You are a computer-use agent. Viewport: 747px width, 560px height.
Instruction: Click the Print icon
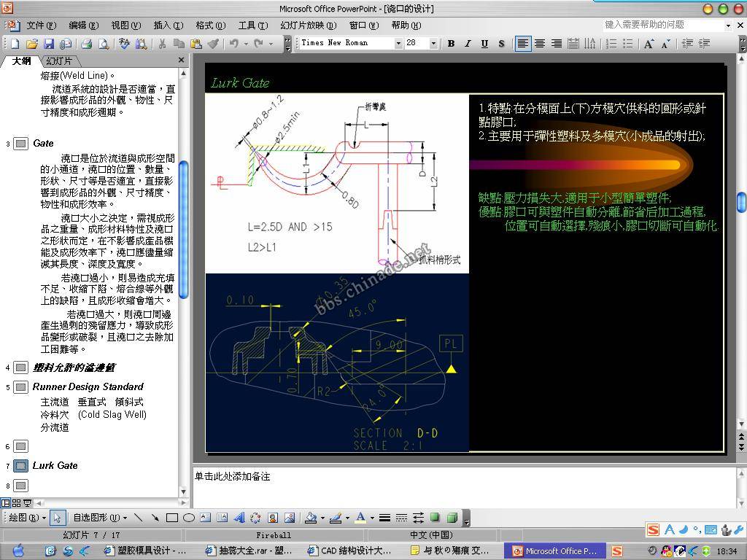(x=86, y=44)
